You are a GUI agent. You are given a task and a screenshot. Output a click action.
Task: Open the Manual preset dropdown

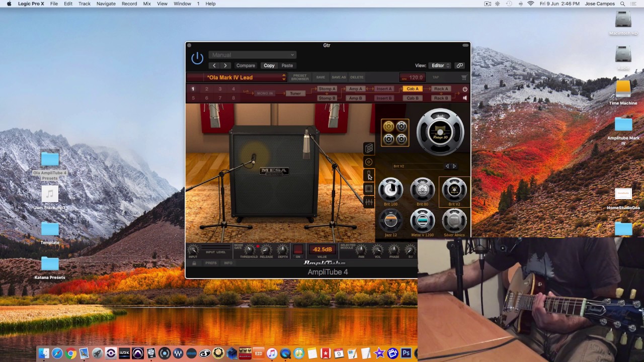coord(252,55)
